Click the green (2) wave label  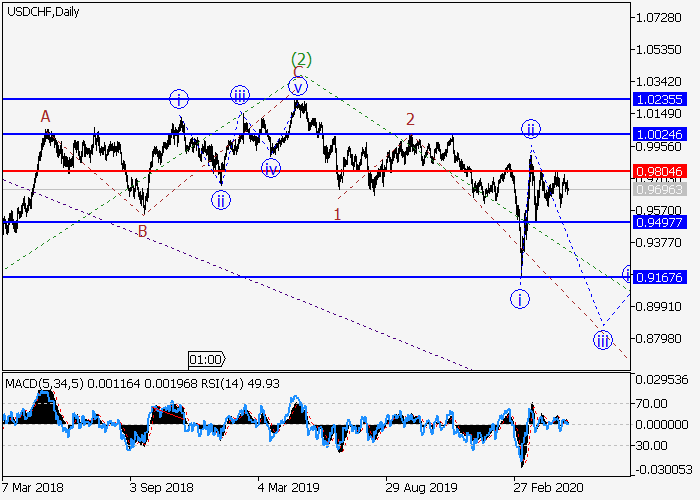(302, 58)
